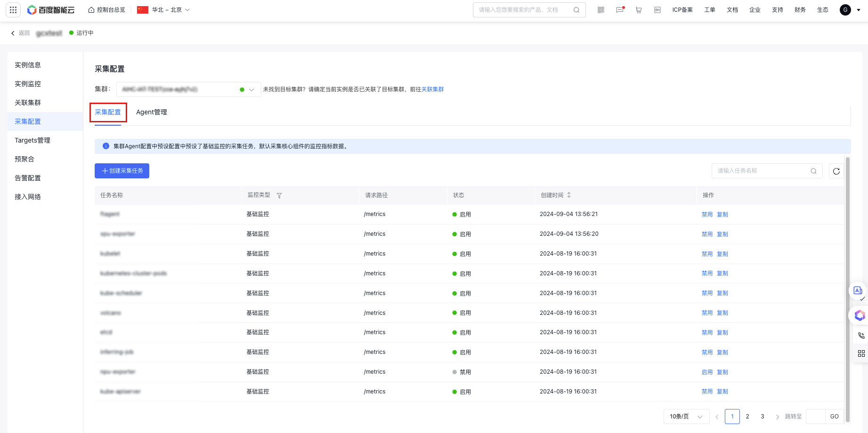This screenshot has height=433, width=868.
Task: Sort by 创建时间 sort arrows
Action: tap(569, 195)
